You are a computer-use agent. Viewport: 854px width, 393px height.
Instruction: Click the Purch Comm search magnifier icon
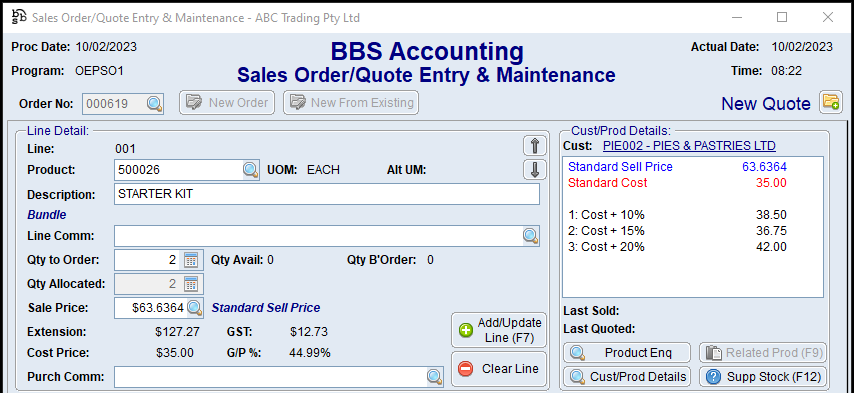[435, 377]
